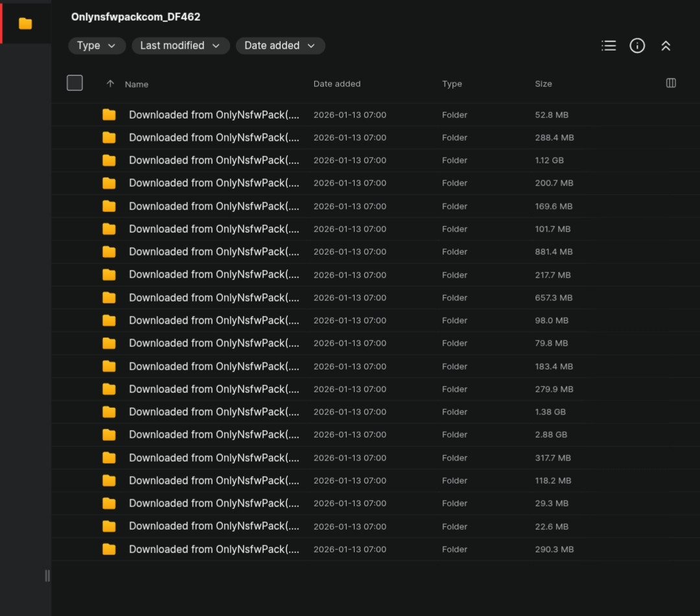Click folder icon of the 79.8 MB row
The height and width of the screenshot is (616, 700).
point(109,344)
